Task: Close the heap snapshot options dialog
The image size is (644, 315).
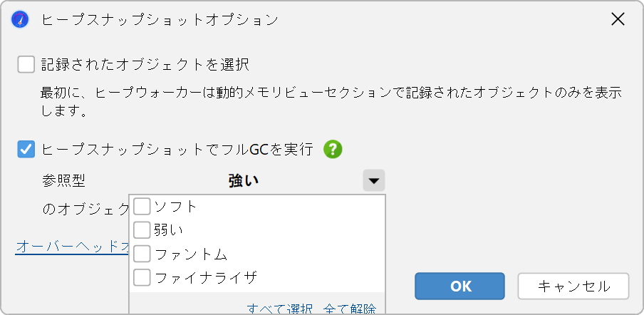Action: click(618, 19)
